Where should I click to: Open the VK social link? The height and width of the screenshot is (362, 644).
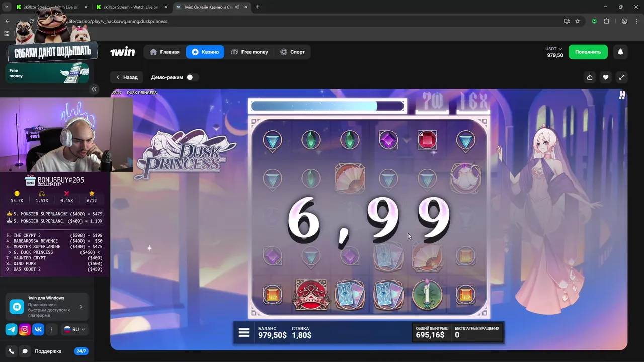pyautogui.click(x=38, y=330)
